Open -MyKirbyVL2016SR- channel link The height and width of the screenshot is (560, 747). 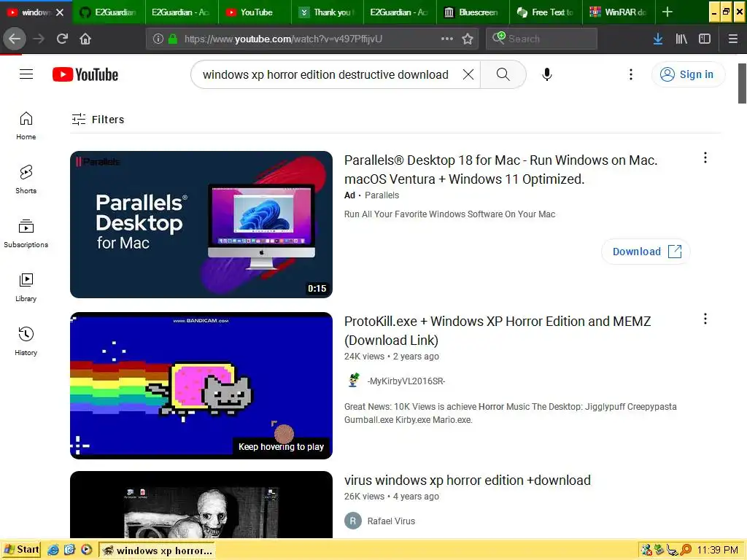[406, 381]
